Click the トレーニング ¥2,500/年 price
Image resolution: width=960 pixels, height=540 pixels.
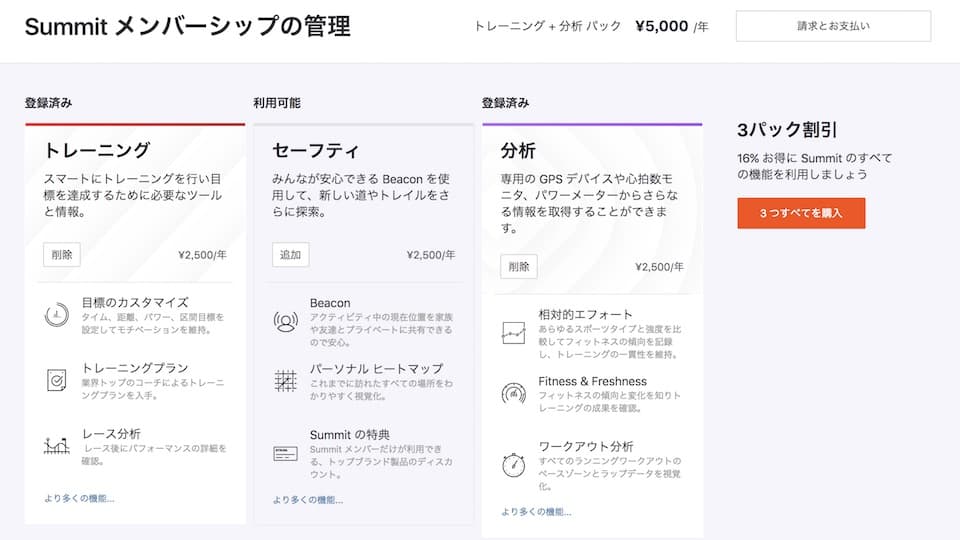(x=203, y=255)
